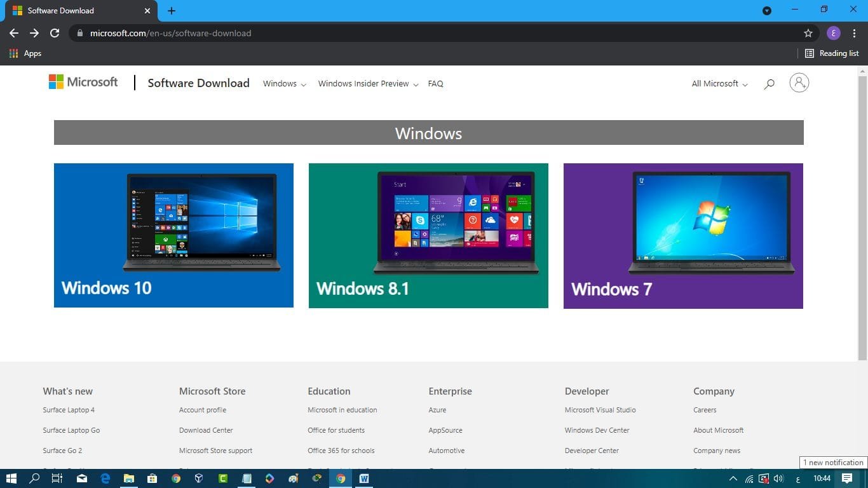Screen dimensions: 868x488
Task: Click the Microsoft logo in header
Action: [x=83, y=82]
